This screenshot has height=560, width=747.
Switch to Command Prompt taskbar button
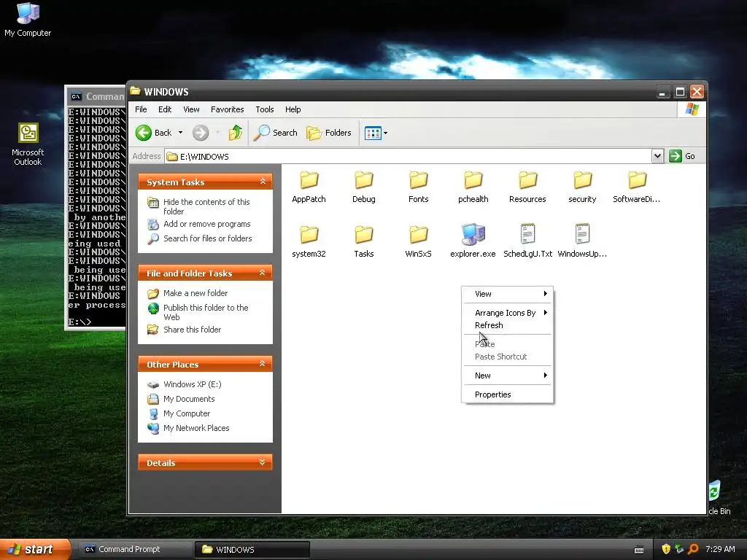pos(135,550)
